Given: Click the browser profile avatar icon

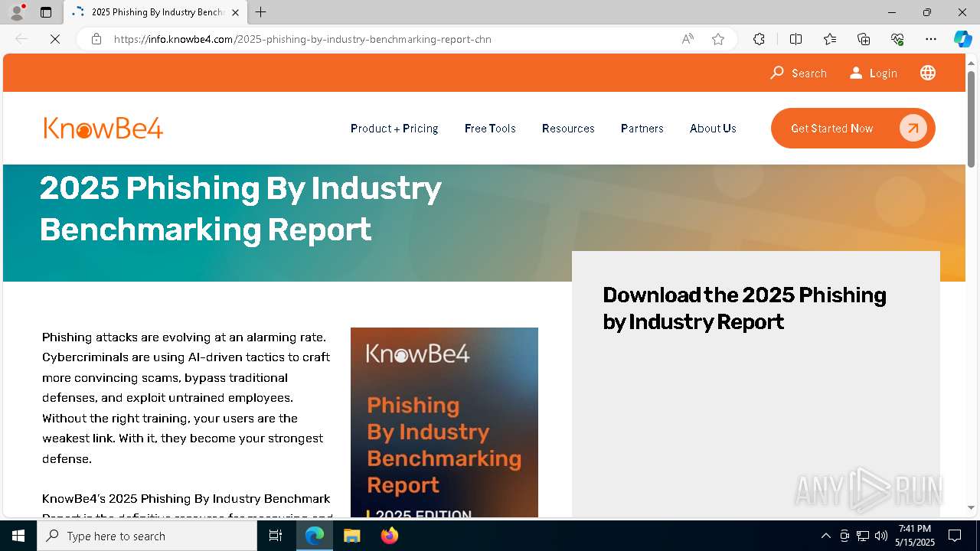Looking at the screenshot, I should [x=17, y=12].
